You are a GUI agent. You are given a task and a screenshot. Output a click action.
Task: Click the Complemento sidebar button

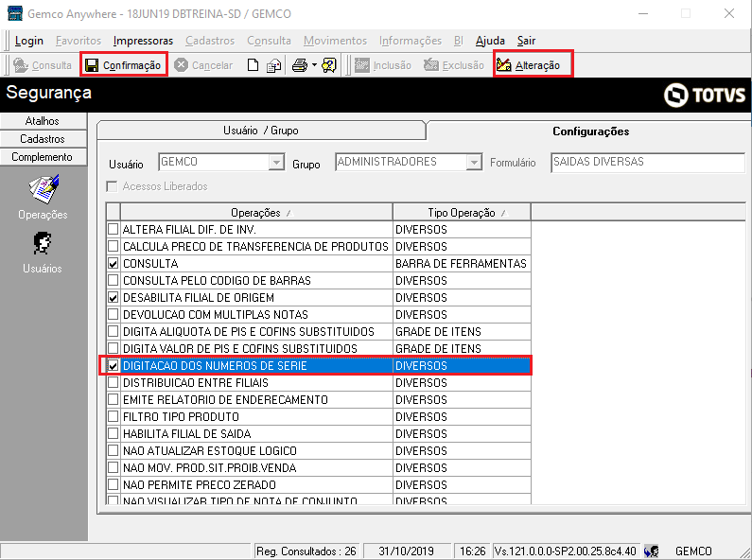point(43,157)
